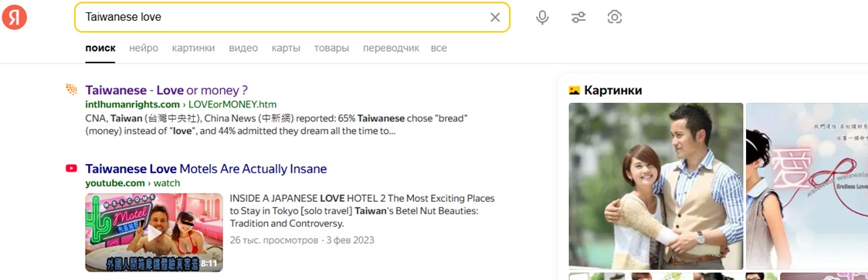This screenshot has height=280, width=868.
Task: Open "Taiwanese - Love or money ?" result
Action: click(167, 90)
